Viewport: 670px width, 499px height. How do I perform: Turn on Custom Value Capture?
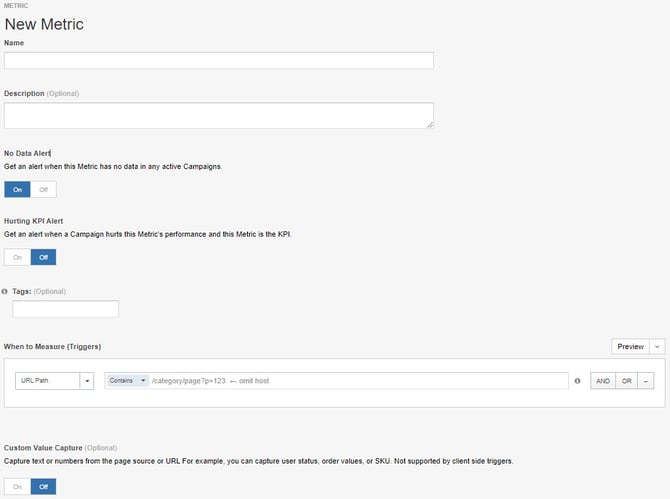17,487
